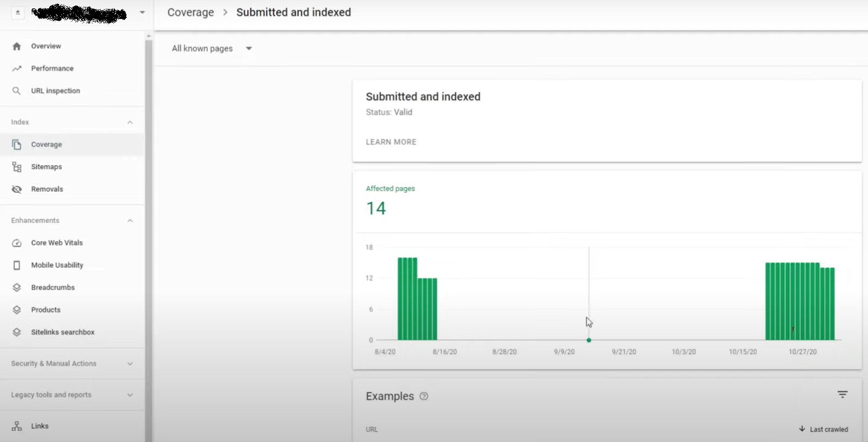Select the Coverage pages icon
This screenshot has width=868, height=442.
point(17,144)
